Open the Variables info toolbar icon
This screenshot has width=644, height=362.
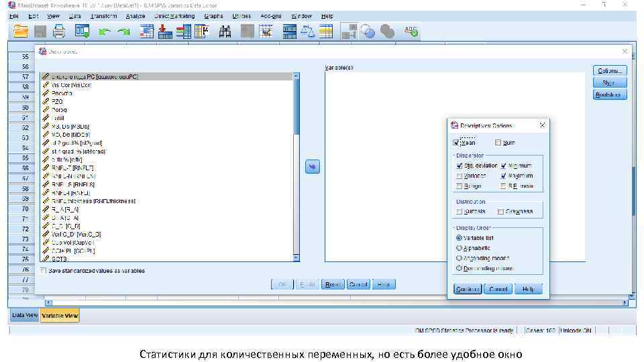click(184, 32)
